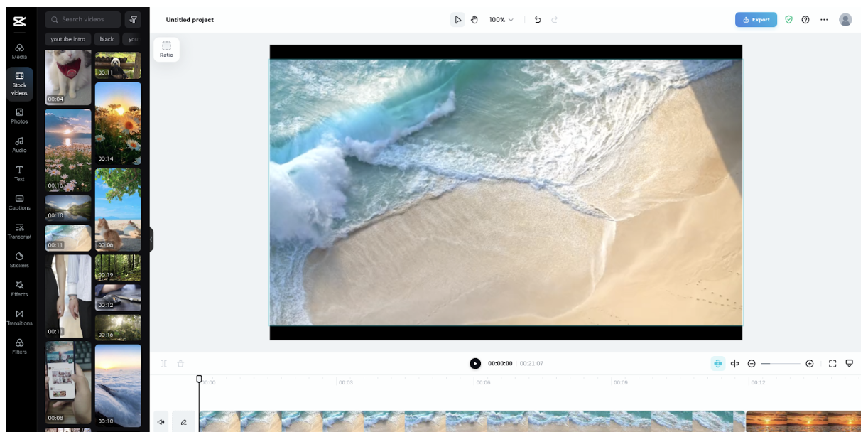Click the timeline playhead marker at 00:00
Image resolution: width=868 pixels, height=432 pixels.
coord(200,379)
